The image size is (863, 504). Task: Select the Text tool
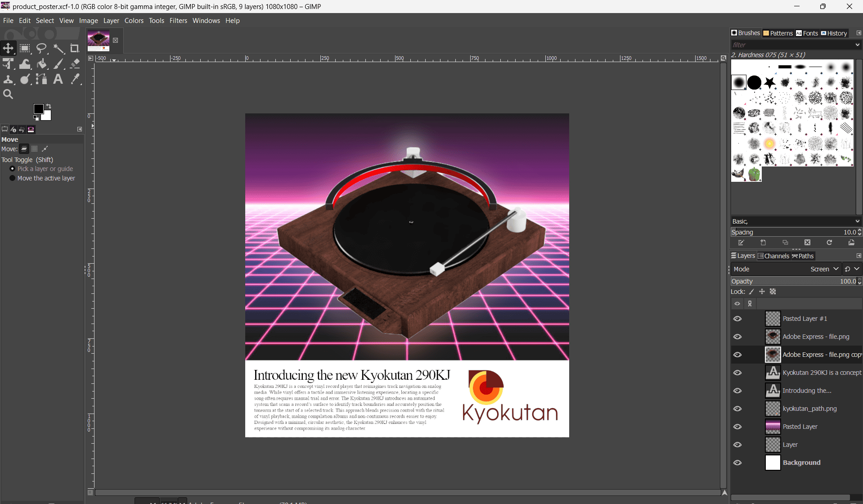[58, 79]
